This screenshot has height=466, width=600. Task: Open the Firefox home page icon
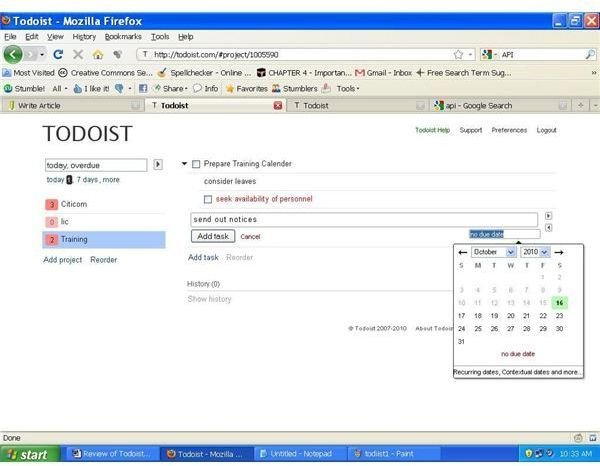pyautogui.click(x=98, y=54)
